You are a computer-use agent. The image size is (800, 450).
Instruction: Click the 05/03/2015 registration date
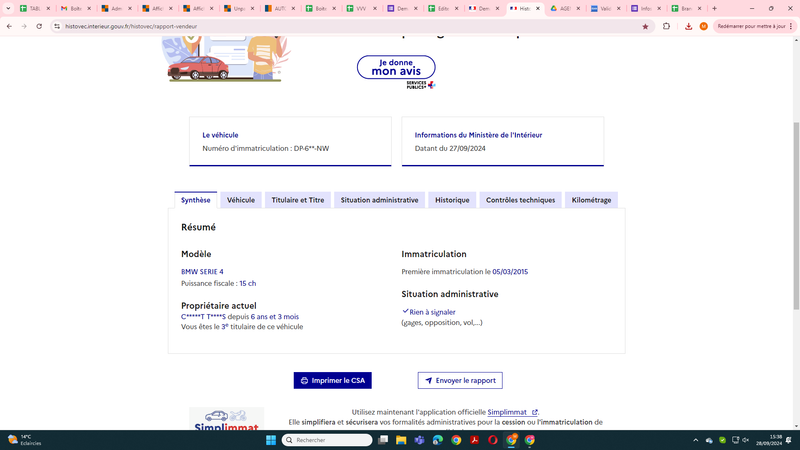pyautogui.click(x=510, y=272)
